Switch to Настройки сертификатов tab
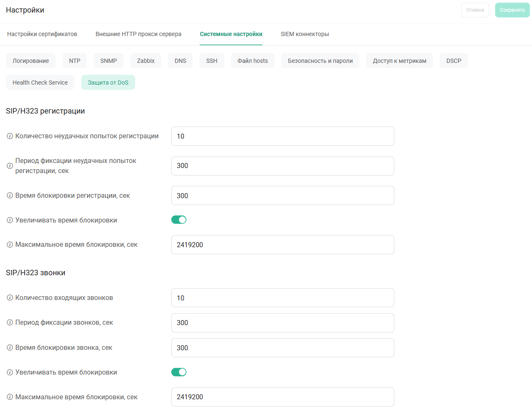 point(42,34)
